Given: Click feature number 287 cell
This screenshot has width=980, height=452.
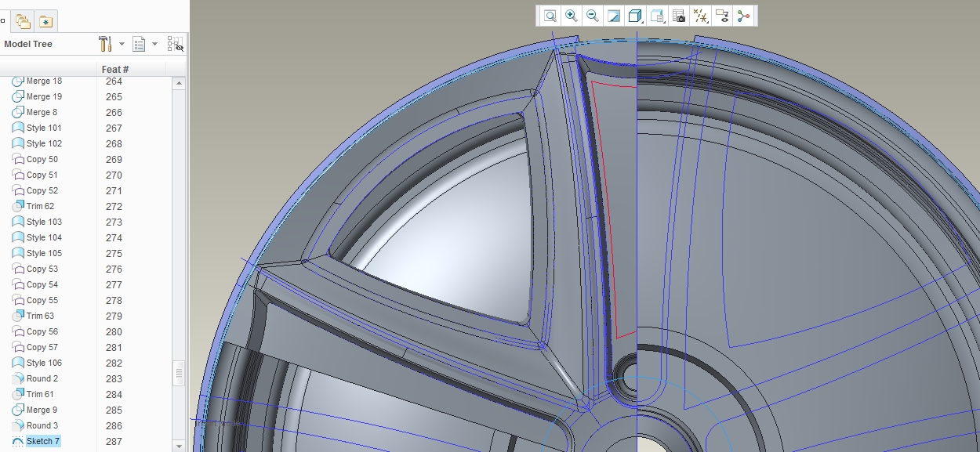Looking at the screenshot, I should 114,441.
